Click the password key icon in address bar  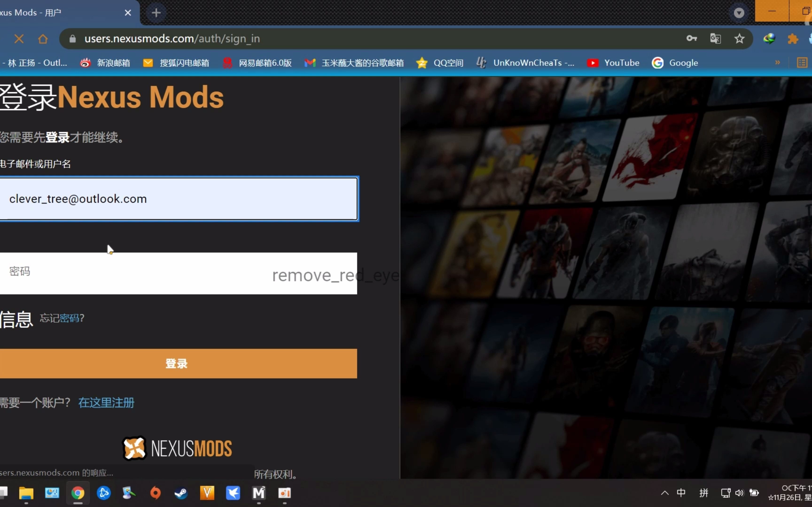691,38
